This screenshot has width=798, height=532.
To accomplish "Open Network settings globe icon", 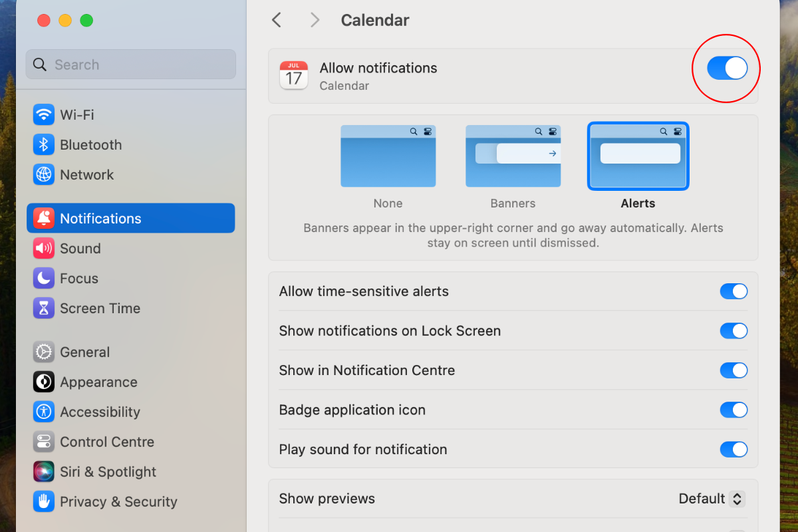I will coord(44,175).
